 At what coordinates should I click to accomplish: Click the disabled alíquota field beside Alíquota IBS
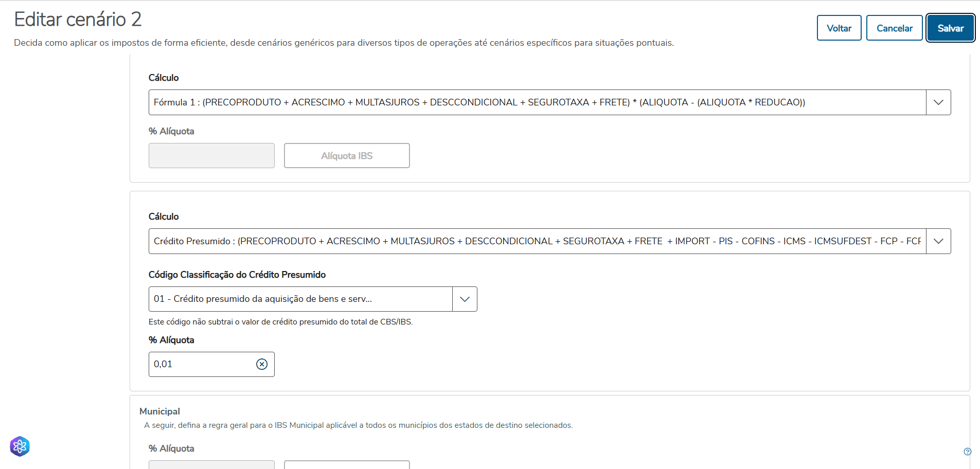[x=211, y=155]
